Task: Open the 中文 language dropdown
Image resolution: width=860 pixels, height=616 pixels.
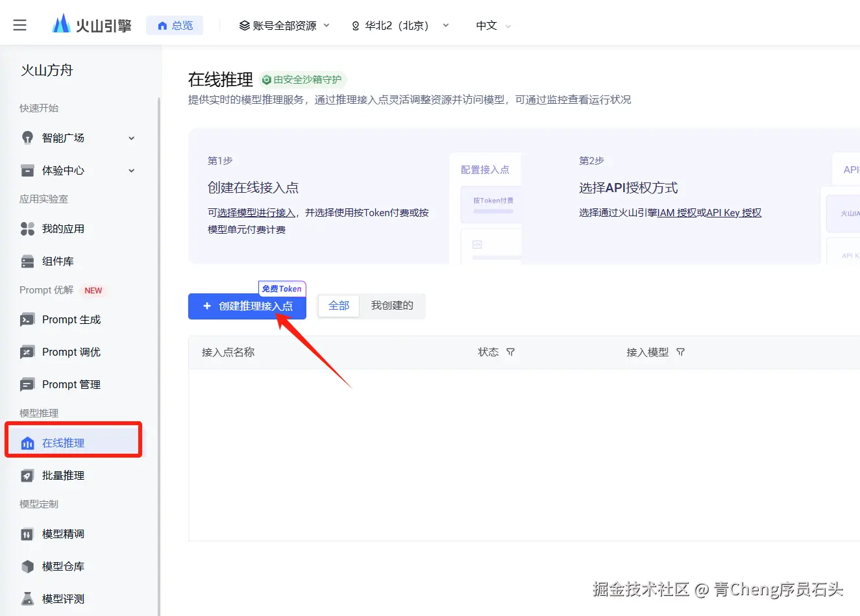Action: click(x=493, y=25)
